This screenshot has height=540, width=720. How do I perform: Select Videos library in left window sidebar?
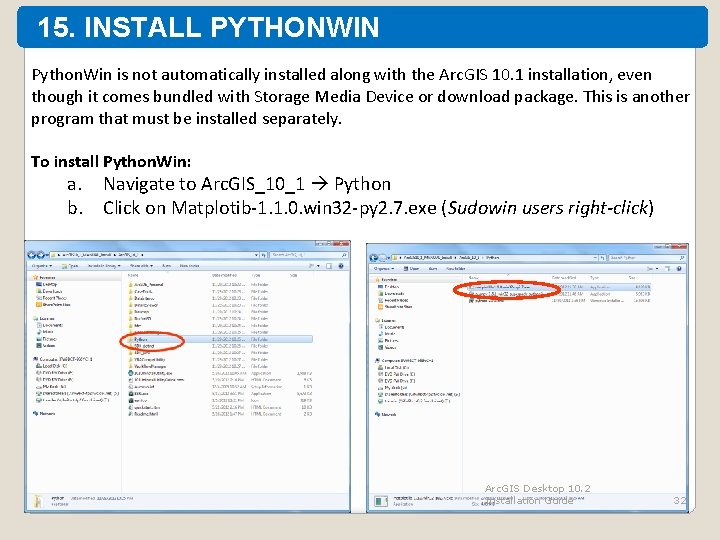45,345
